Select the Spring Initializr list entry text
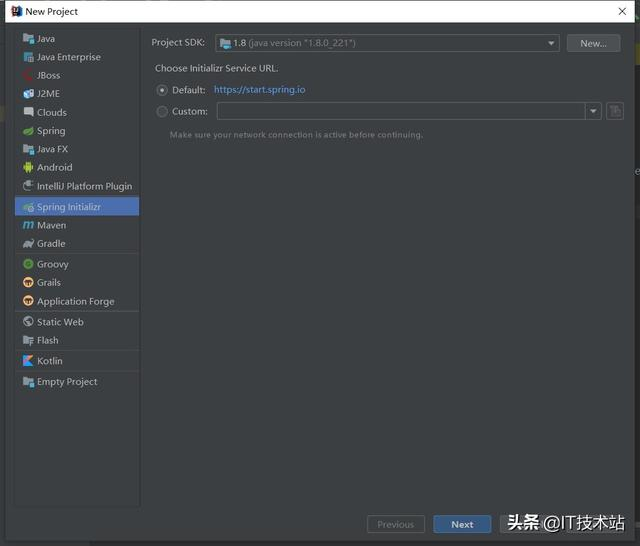 [69, 207]
